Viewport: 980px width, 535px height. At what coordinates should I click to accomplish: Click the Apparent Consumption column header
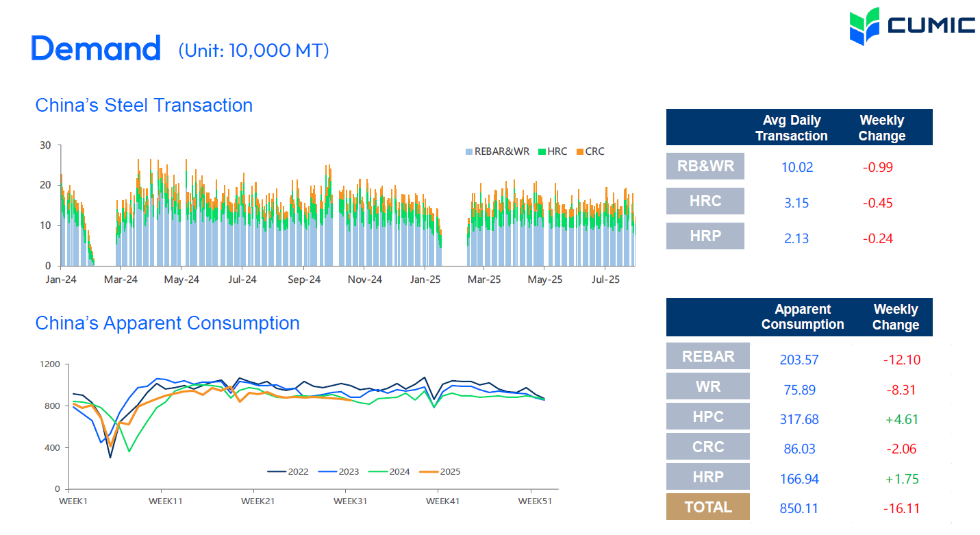coord(802,317)
